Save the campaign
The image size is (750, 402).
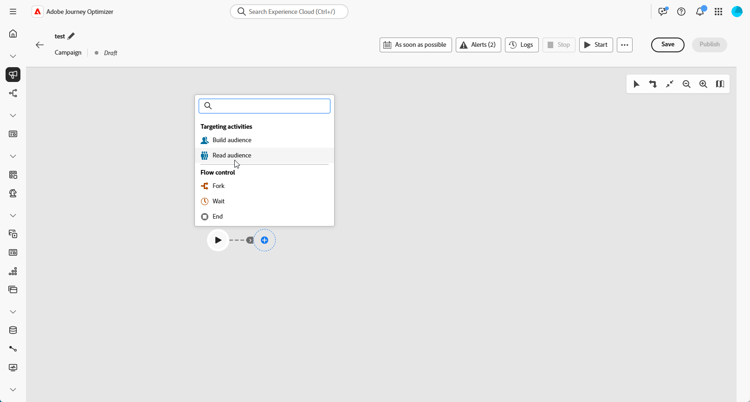tap(668, 45)
